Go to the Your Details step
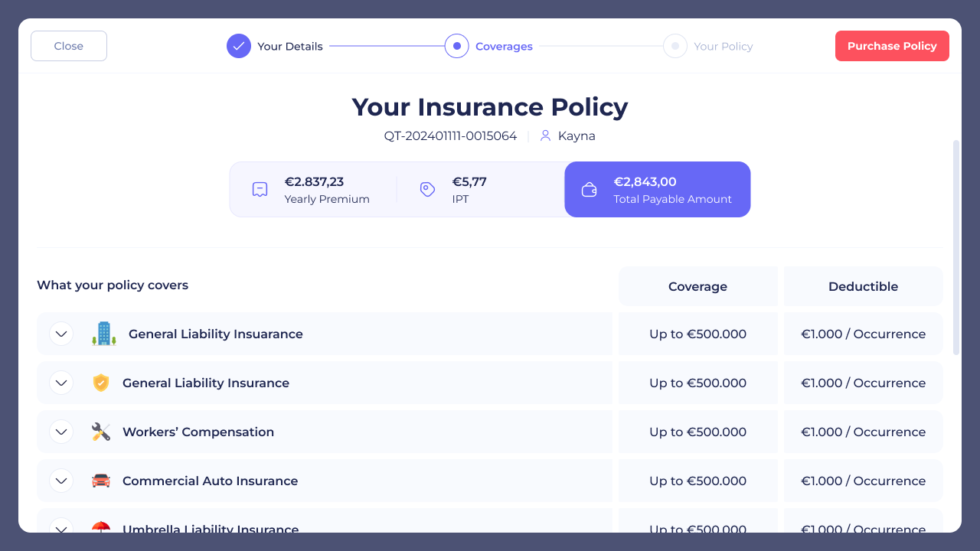Image resolution: width=980 pixels, height=551 pixels. click(239, 46)
